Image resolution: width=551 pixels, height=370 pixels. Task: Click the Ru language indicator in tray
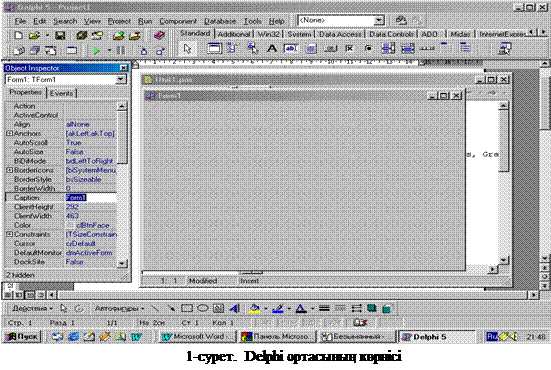[x=492, y=337]
